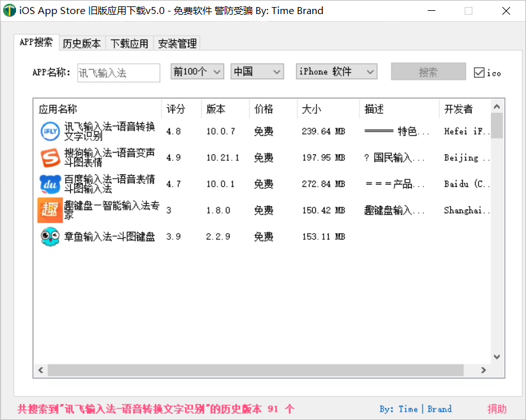This screenshot has height=420, width=526.
Task: Click the 捐助 donate link
Action: (497, 409)
